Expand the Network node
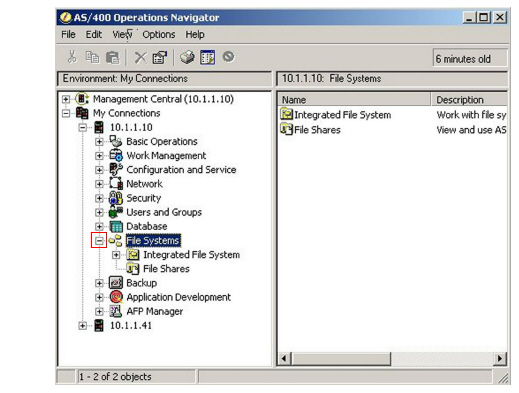Screen dimensions: 519x393 click(99, 184)
